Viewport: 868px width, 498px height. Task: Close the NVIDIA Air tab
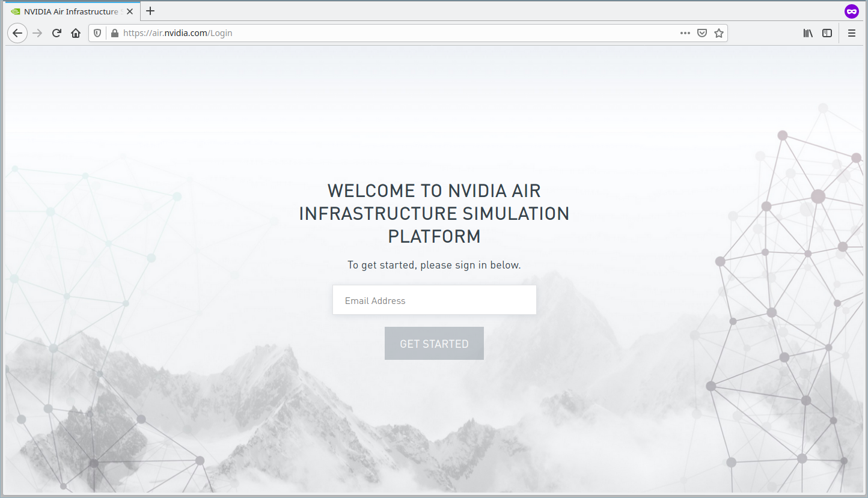pyautogui.click(x=130, y=11)
